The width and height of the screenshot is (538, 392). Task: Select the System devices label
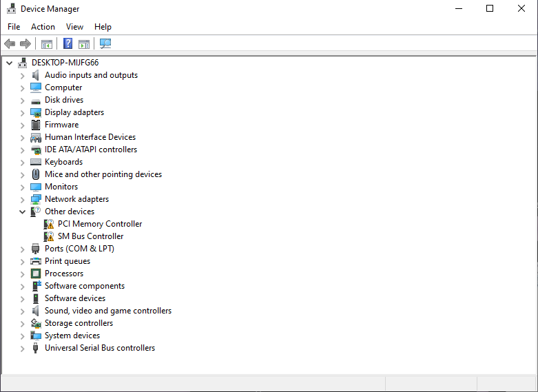pos(72,336)
